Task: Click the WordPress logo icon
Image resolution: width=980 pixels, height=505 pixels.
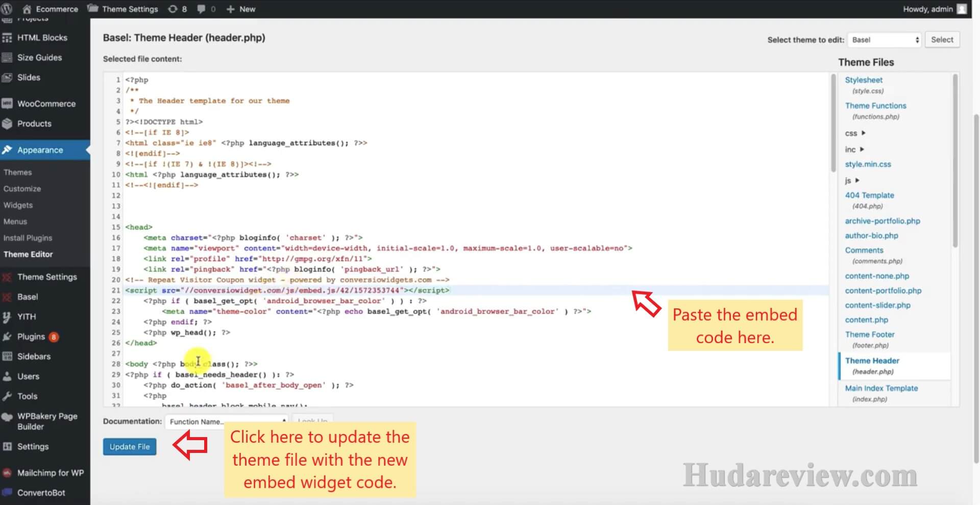Action: click(7, 9)
